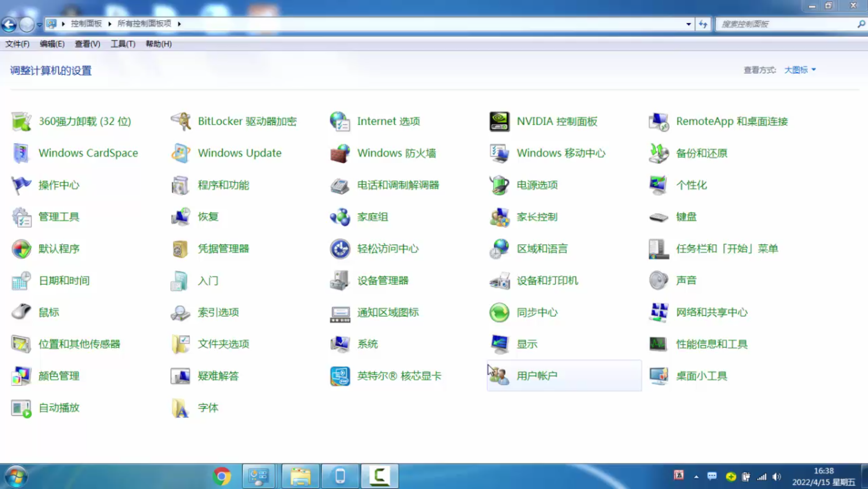The width and height of the screenshot is (868, 489).
Task: Open the 区域和语言 link
Action: 542,249
